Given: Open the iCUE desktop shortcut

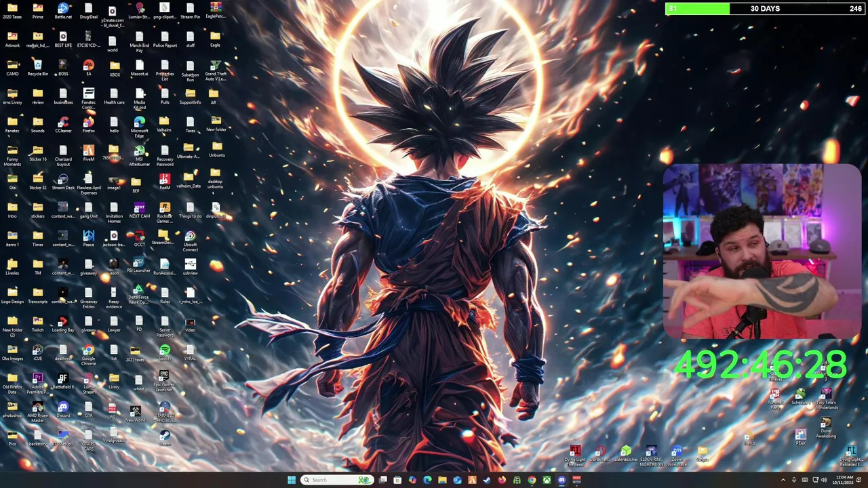Looking at the screenshot, I should [x=38, y=352].
